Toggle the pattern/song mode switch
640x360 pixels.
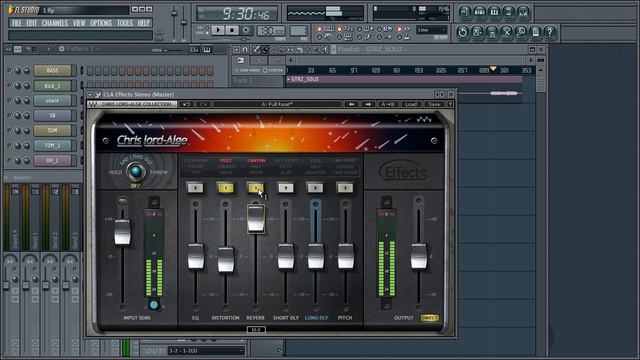[207, 30]
